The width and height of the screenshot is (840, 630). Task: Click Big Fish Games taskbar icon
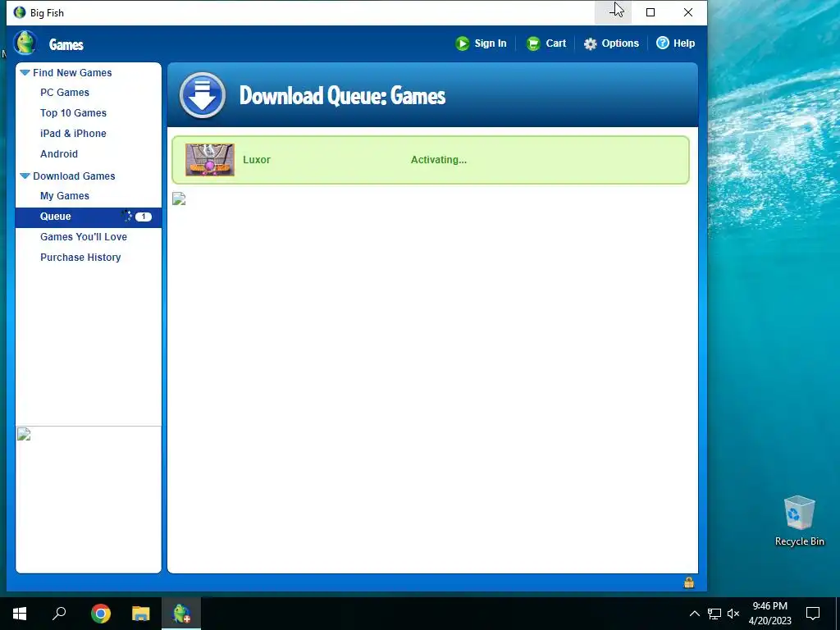181,614
